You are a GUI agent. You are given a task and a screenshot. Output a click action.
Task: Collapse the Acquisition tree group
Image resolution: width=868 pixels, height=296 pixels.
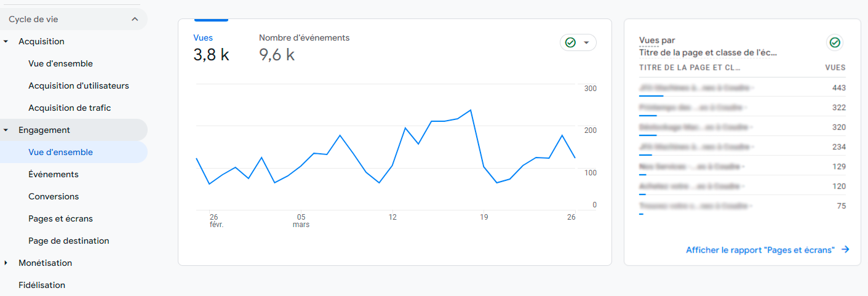coord(6,42)
